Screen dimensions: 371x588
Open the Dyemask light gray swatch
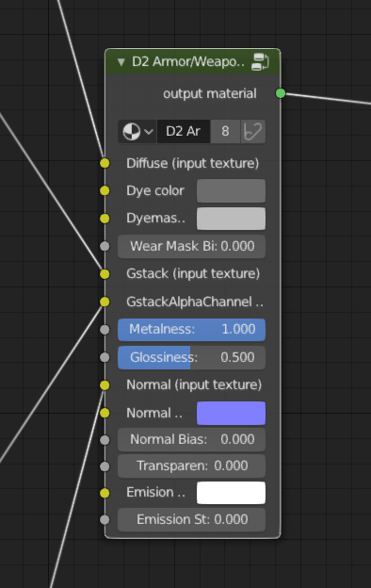click(x=232, y=219)
